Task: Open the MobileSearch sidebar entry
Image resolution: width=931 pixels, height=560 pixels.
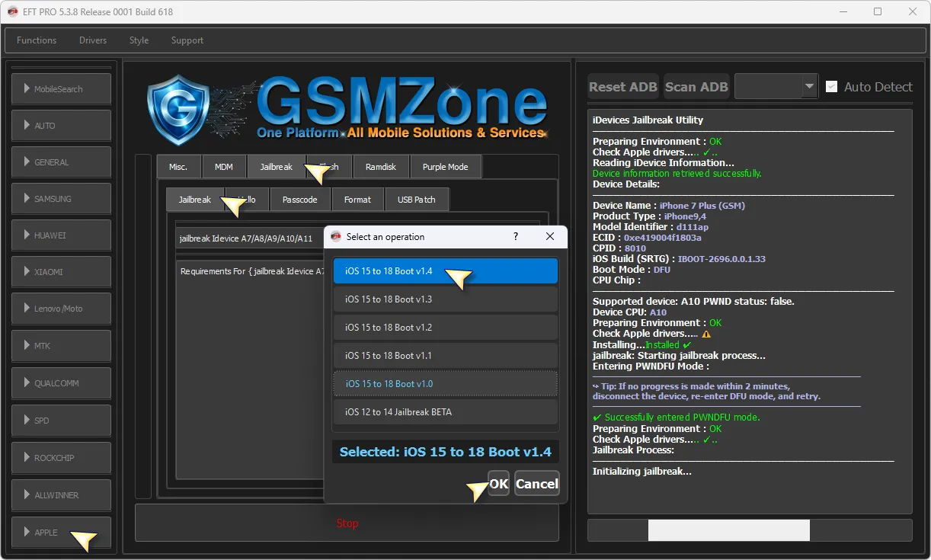Action: click(x=61, y=89)
